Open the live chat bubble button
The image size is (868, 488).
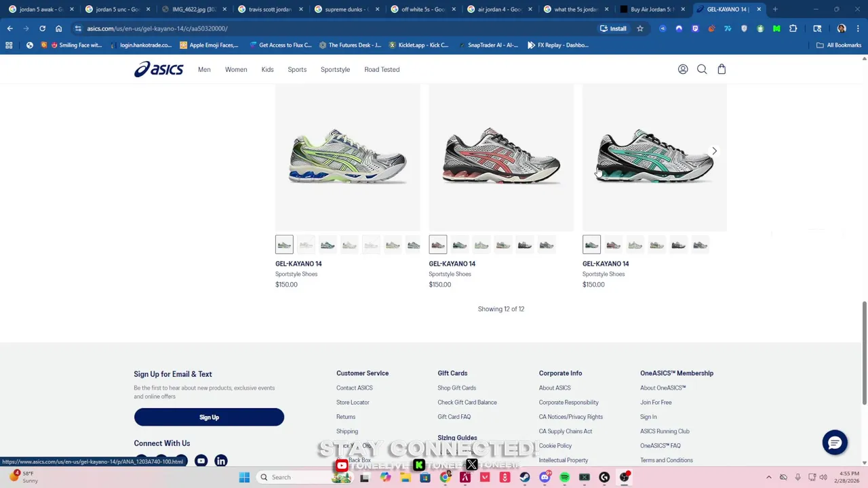pos(835,443)
